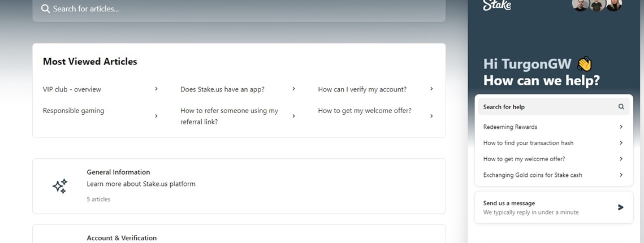Open the General Information category card
This screenshot has height=243, width=644.
[239, 186]
